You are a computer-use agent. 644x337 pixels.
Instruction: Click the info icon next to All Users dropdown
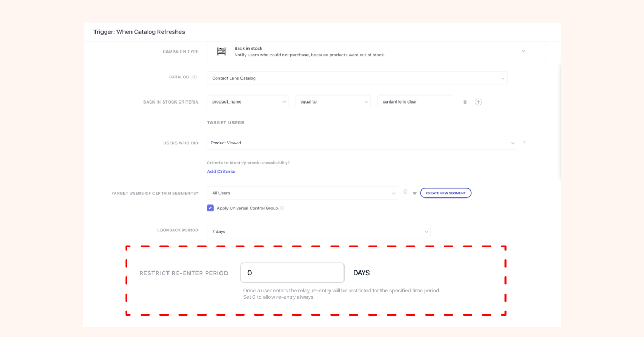[405, 193]
